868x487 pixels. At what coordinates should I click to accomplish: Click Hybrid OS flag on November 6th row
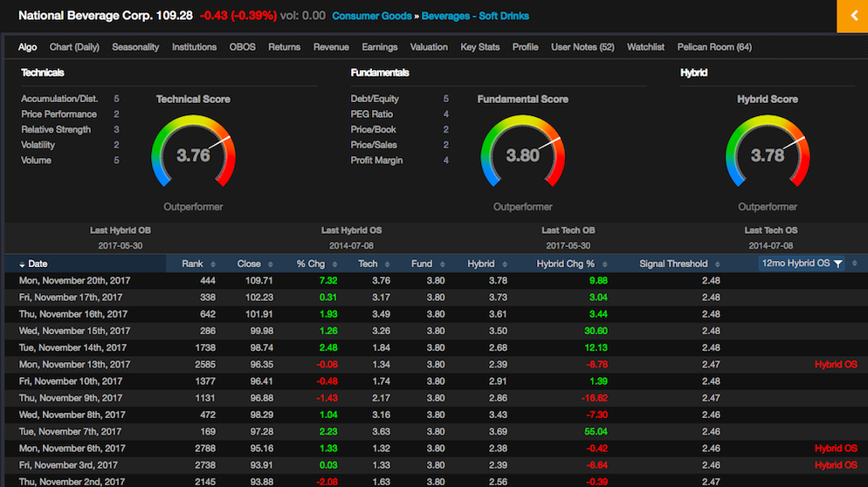click(836, 449)
